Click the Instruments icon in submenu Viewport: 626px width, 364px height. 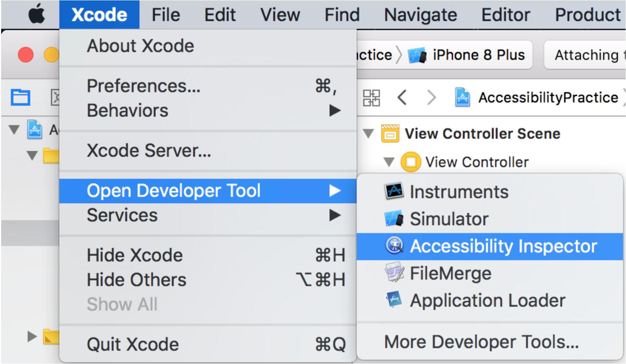(x=394, y=191)
